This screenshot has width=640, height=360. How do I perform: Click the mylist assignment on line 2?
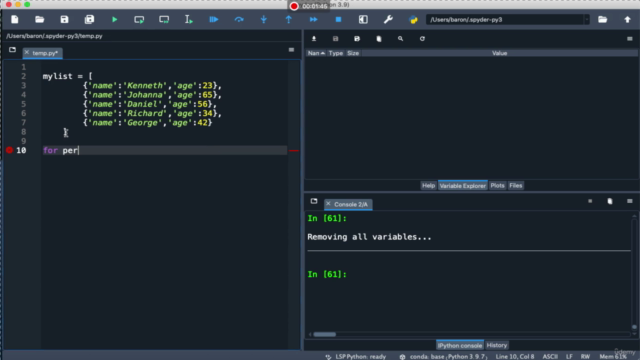pyautogui.click(x=67, y=76)
